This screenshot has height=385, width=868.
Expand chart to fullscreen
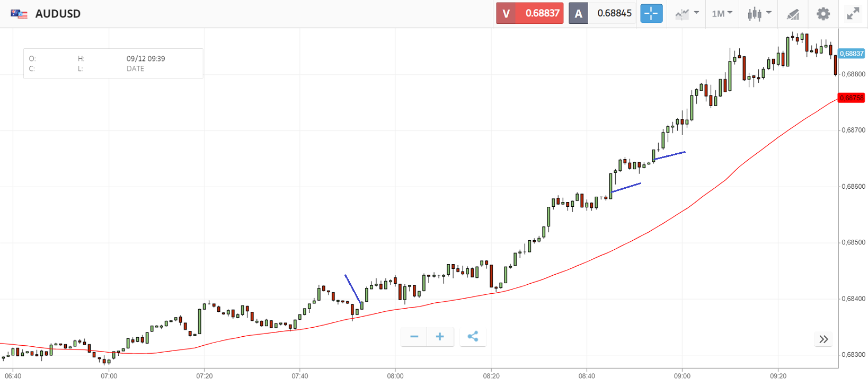pos(853,14)
